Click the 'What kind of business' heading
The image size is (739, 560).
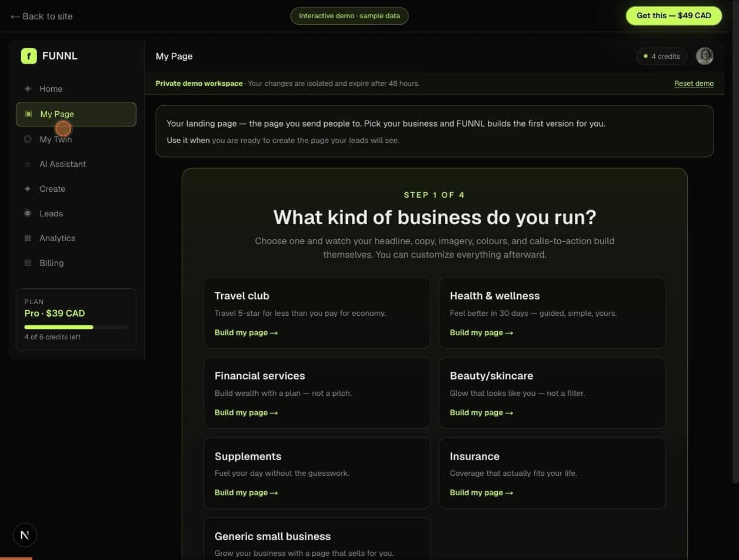pyautogui.click(x=435, y=218)
